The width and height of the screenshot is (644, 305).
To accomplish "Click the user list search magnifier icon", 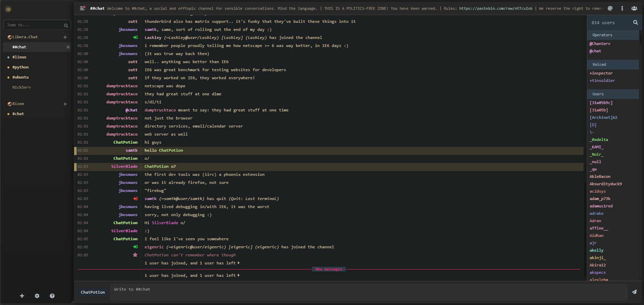I will 635,22.
